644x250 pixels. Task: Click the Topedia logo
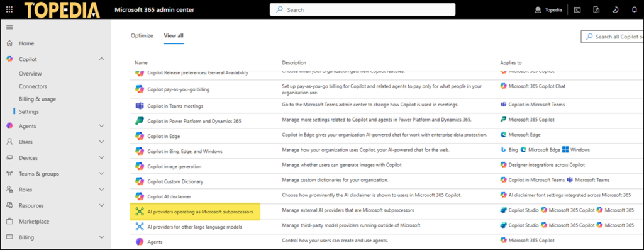point(62,10)
